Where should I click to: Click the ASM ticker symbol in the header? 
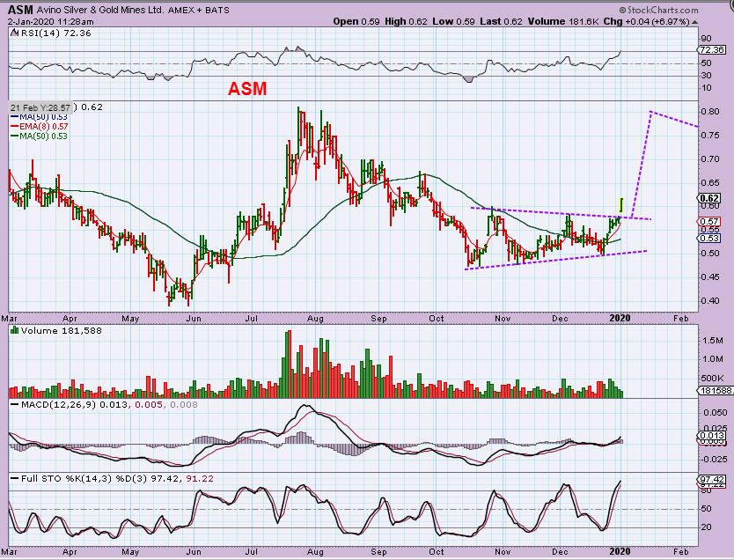click(x=20, y=10)
